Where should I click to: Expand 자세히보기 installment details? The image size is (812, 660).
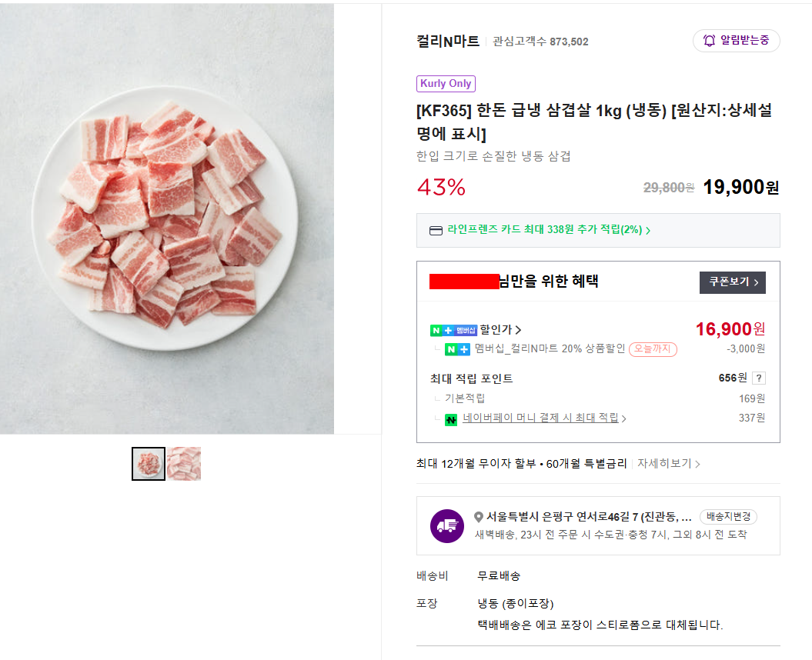(x=668, y=464)
